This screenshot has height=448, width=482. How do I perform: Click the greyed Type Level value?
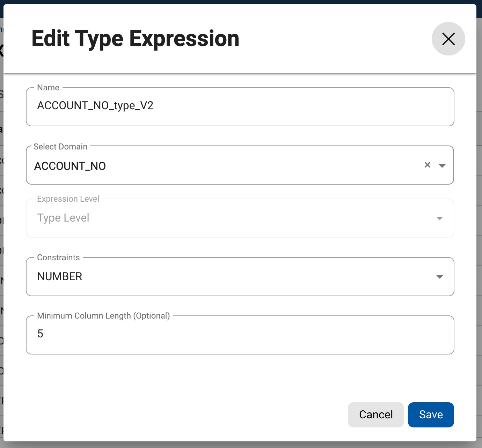(63, 218)
